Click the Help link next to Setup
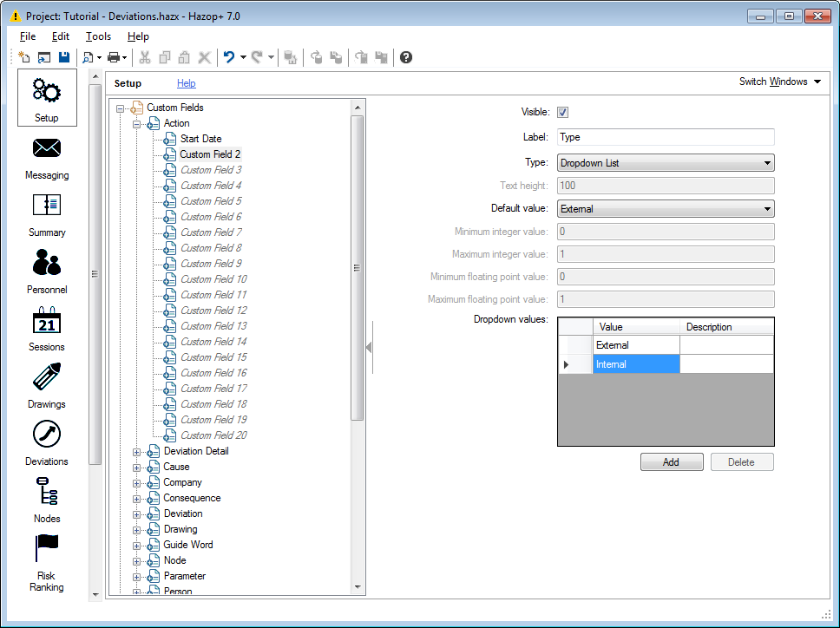The height and width of the screenshot is (628, 840). (x=186, y=83)
